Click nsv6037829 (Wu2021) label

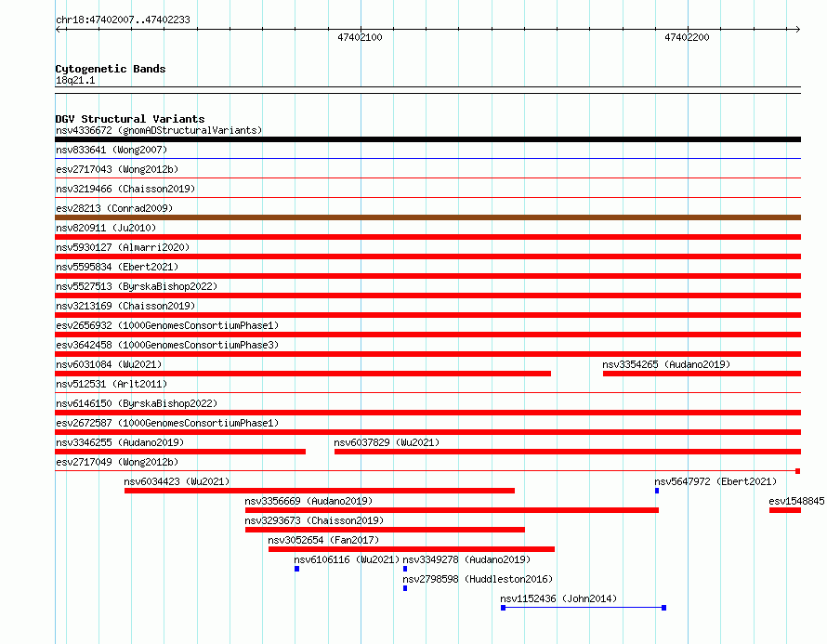coord(387,442)
